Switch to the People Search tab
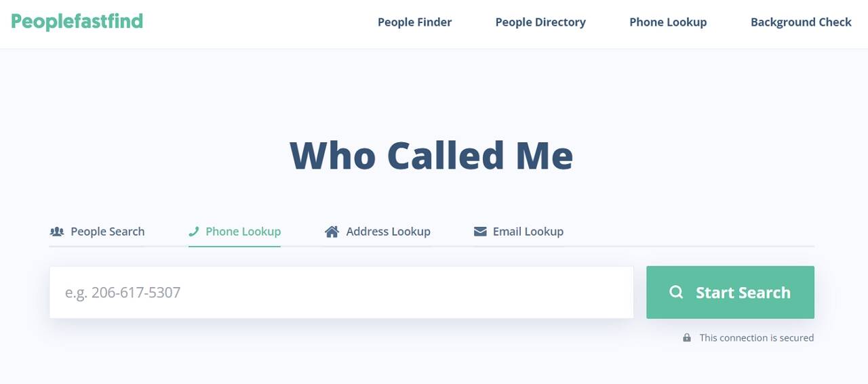 (x=97, y=232)
